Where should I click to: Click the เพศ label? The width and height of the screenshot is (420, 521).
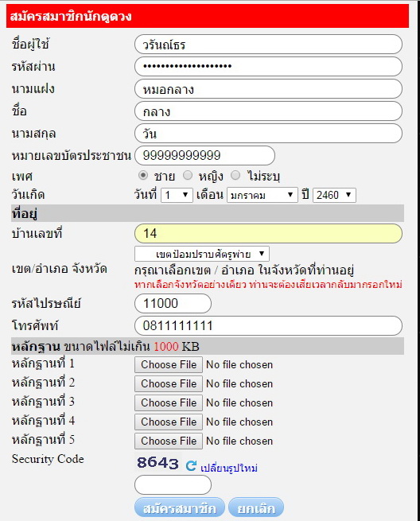[22, 176]
